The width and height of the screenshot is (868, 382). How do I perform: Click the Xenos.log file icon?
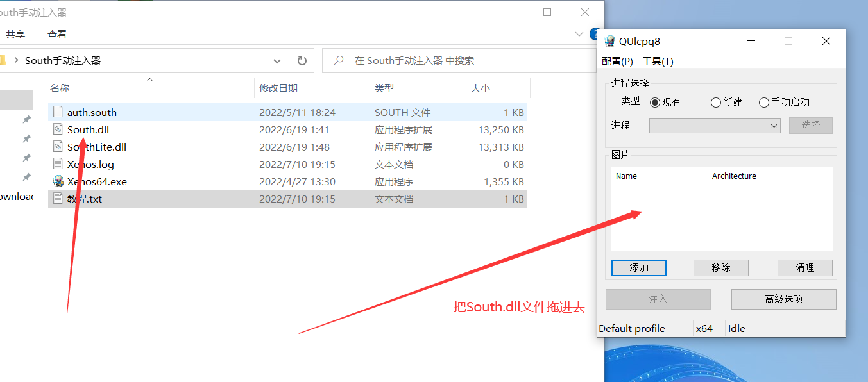[58, 164]
